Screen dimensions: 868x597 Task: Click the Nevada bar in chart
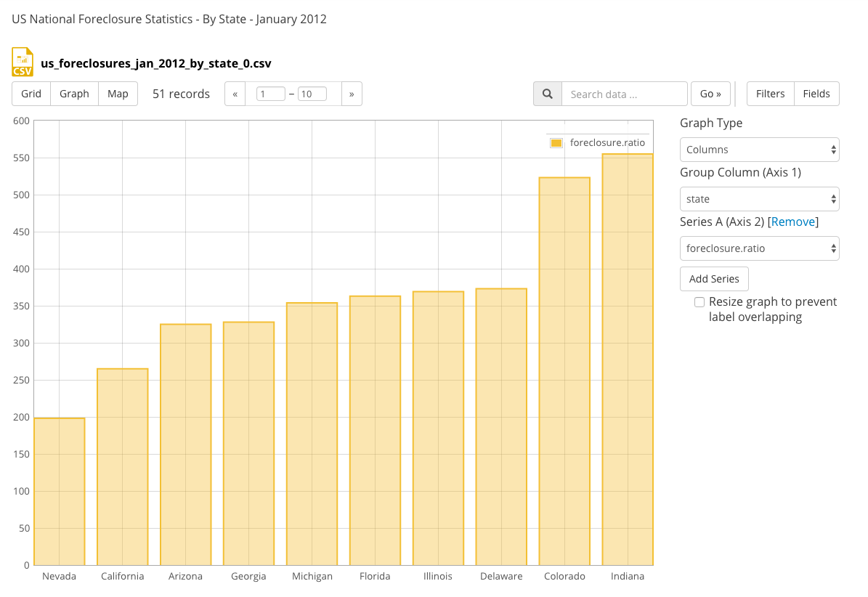(x=60, y=491)
